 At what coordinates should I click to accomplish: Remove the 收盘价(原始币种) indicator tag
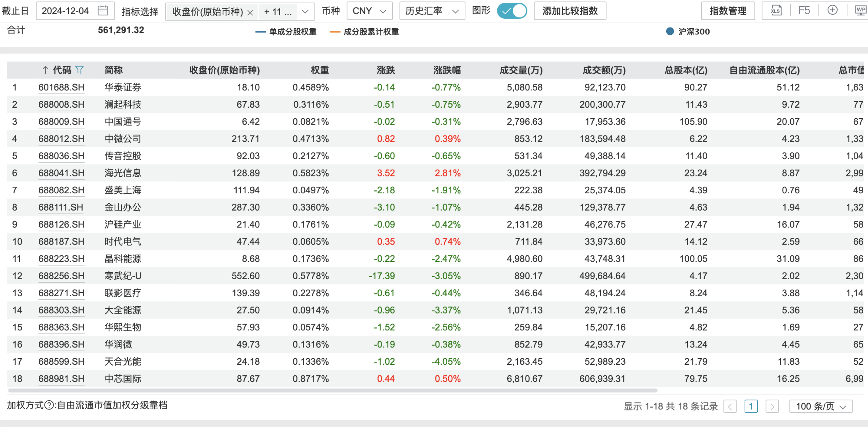click(x=251, y=12)
